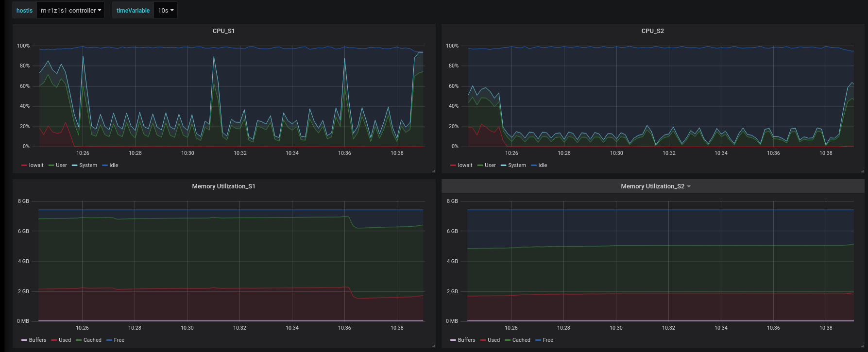The image size is (868, 352).
Task: Open the CPU_S1 panel title menu
Action: click(x=223, y=31)
